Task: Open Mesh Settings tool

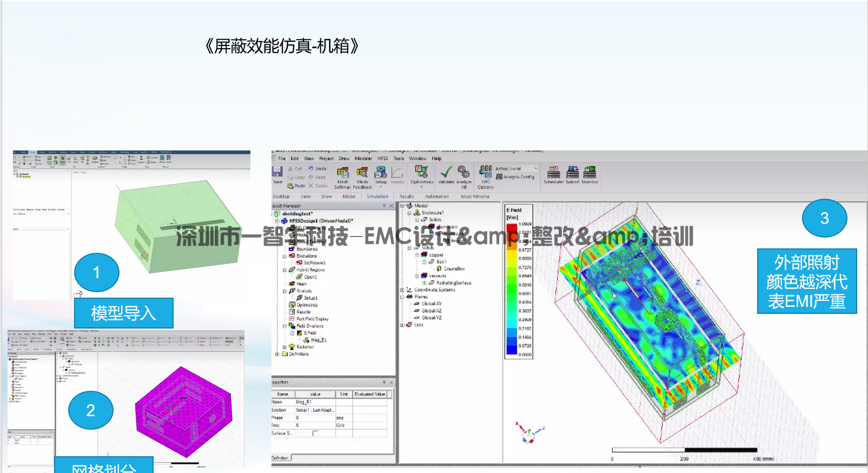Action: [343, 176]
